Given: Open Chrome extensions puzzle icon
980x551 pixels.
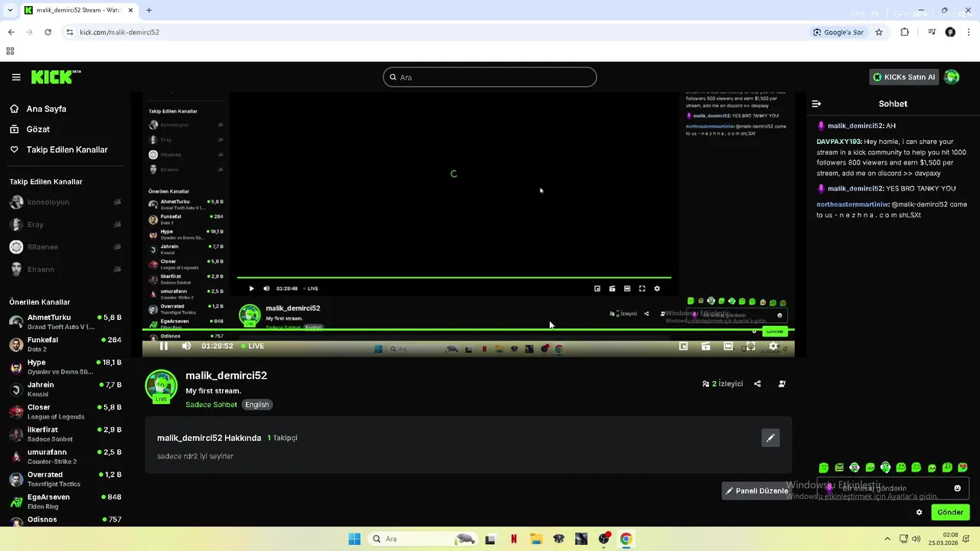Looking at the screenshot, I should point(905,32).
